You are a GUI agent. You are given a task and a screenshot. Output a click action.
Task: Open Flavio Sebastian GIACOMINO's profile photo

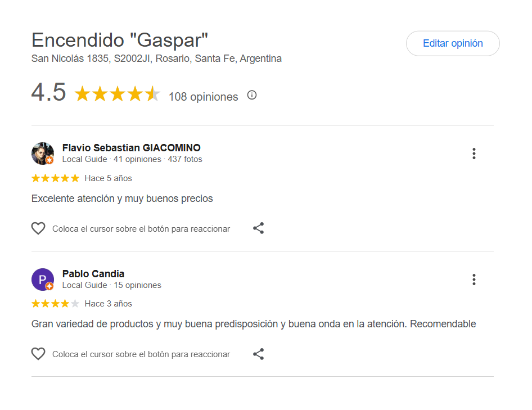click(x=42, y=153)
